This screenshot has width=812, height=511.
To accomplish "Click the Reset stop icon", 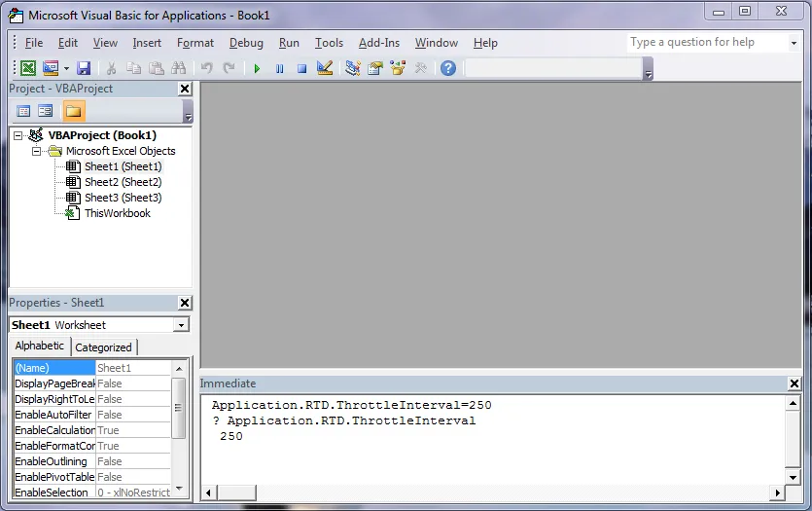I will coord(301,68).
